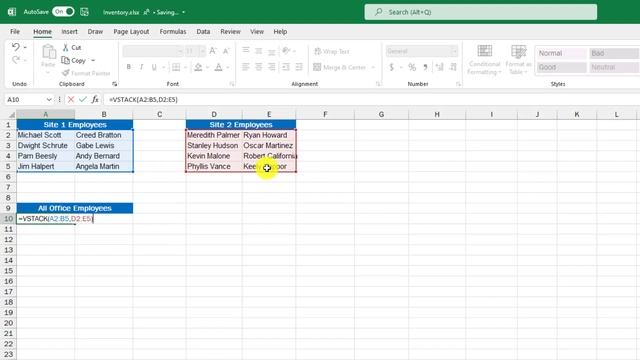Center text horizontally icon
640x360 pixels.
[x=259, y=67]
